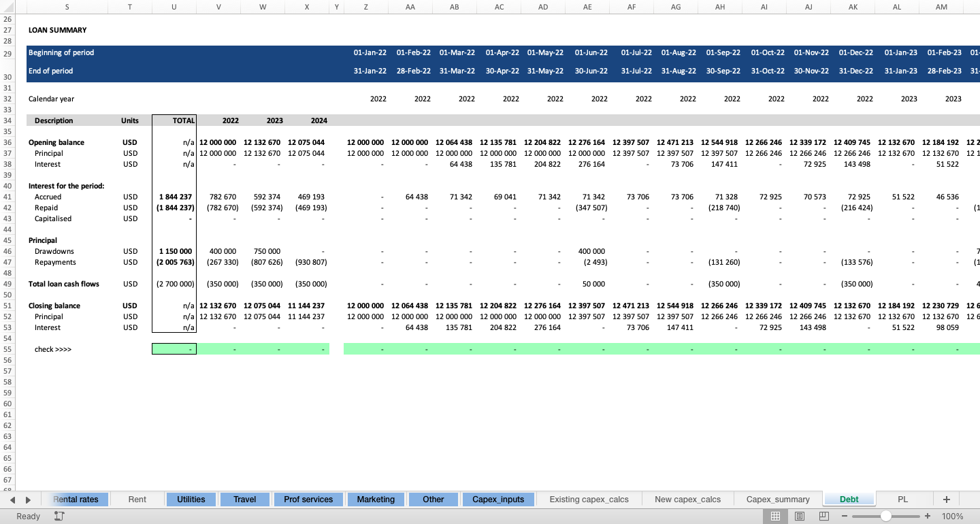Open the New capex_calcs sheet tab
This screenshot has height=524, width=980.
pos(687,499)
